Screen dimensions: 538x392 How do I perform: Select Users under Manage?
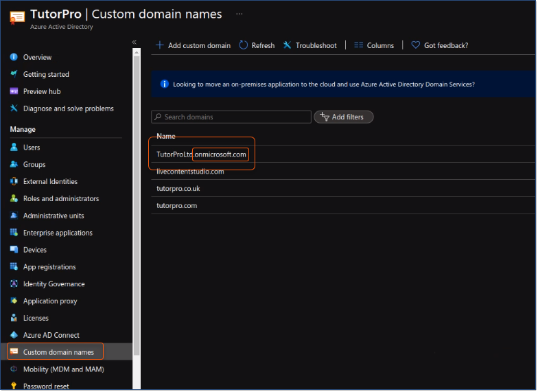(x=32, y=148)
